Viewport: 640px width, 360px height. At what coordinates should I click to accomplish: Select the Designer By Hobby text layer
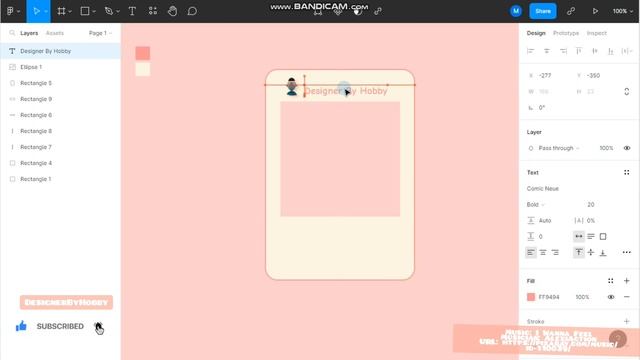(x=60, y=51)
